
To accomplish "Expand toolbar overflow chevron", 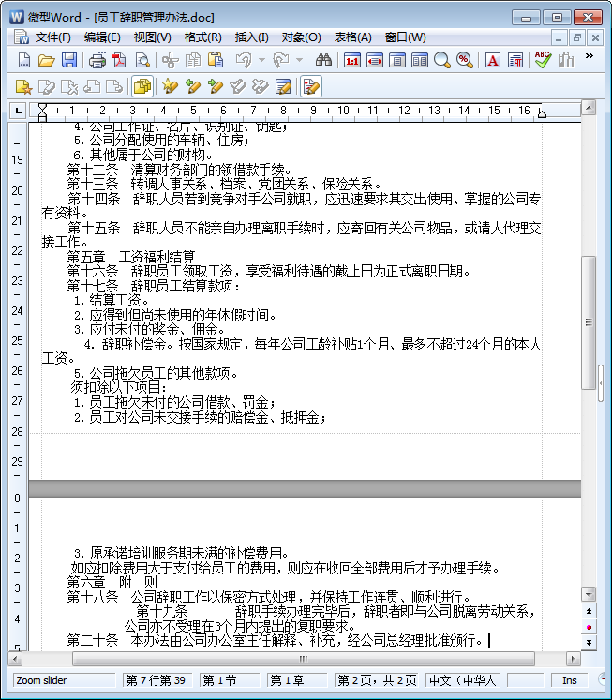I will click(590, 56).
